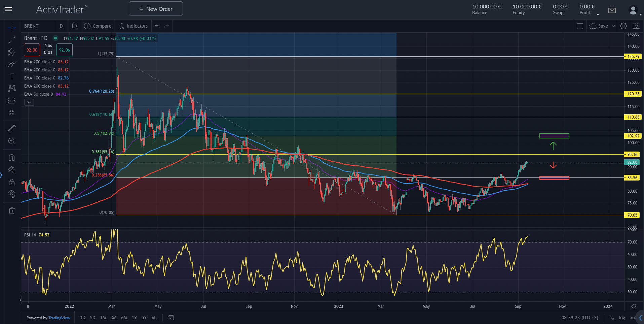
Task: Collapse the indicators legend
Action: 29,102
